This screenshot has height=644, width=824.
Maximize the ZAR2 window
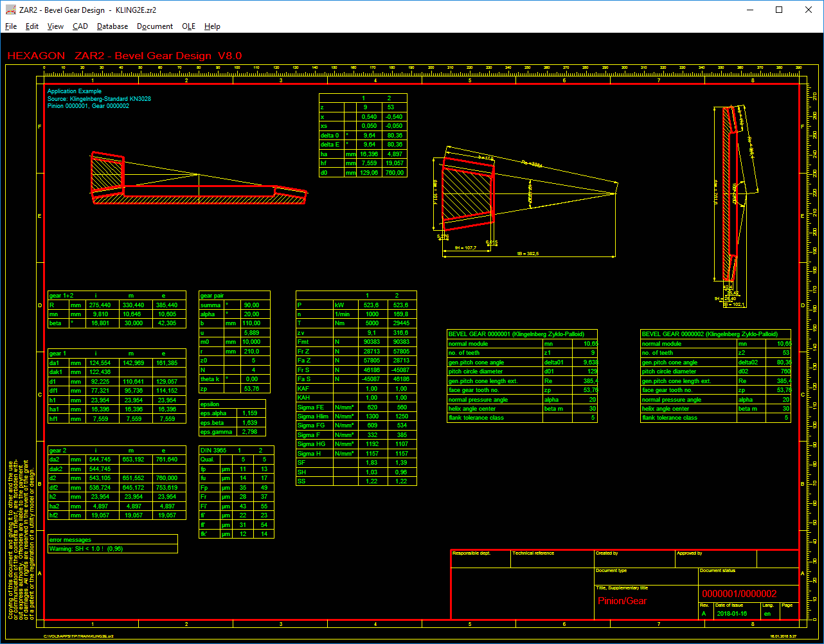coord(779,10)
